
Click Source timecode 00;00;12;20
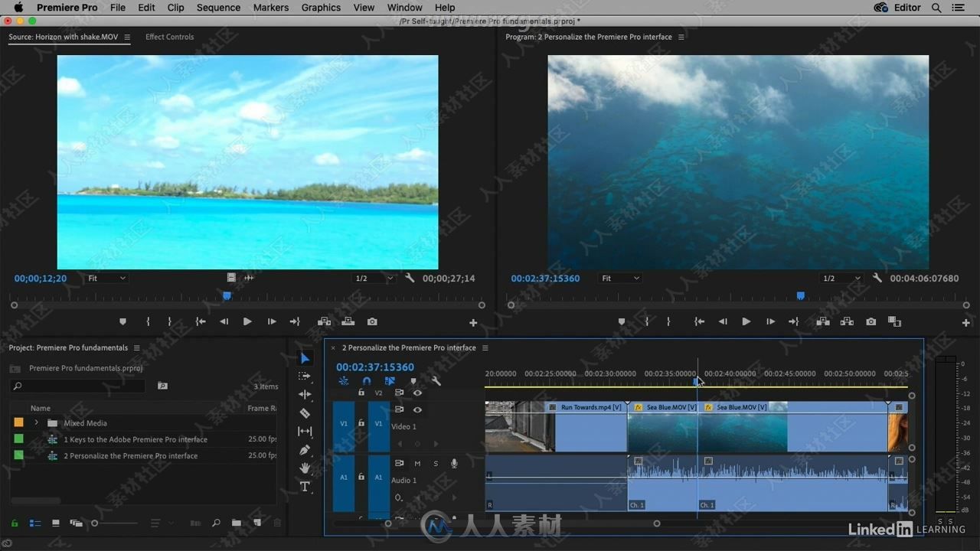(41, 279)
